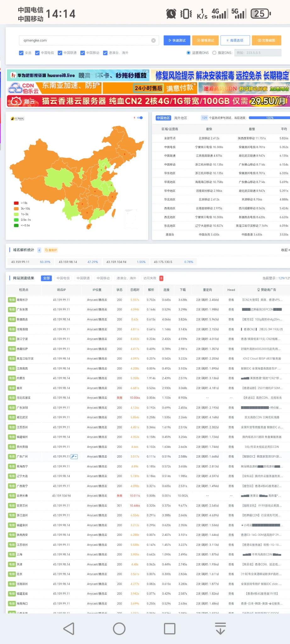Click the wrench tool icon beside 广东广州 IP
This screenshot has width=290, height=644.
pyautogui.click(x=74, y=457)
